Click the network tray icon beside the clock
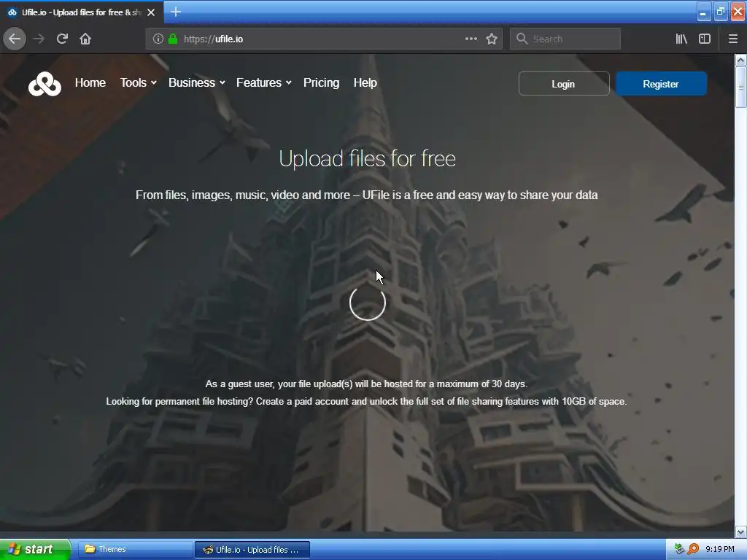This screenshot has height=560, width=747. point(679,549)
